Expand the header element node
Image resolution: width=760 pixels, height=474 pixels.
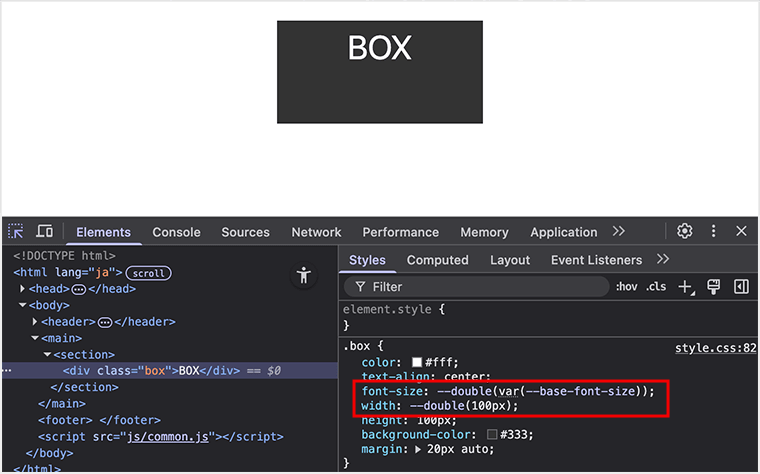(35, 322)
